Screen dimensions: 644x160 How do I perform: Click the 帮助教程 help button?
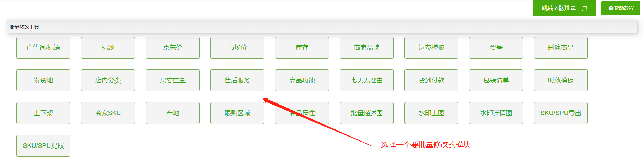(x=621, y=8)
